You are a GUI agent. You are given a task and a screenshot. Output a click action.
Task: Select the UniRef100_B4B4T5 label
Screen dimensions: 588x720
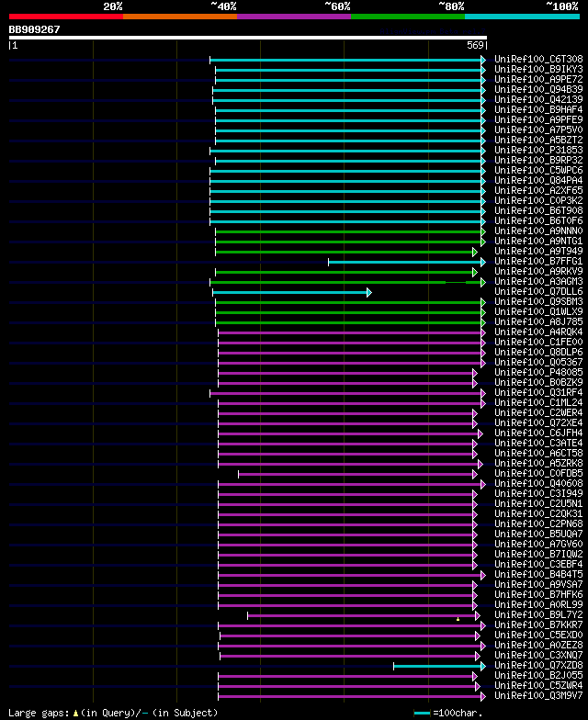pos(538,575)
